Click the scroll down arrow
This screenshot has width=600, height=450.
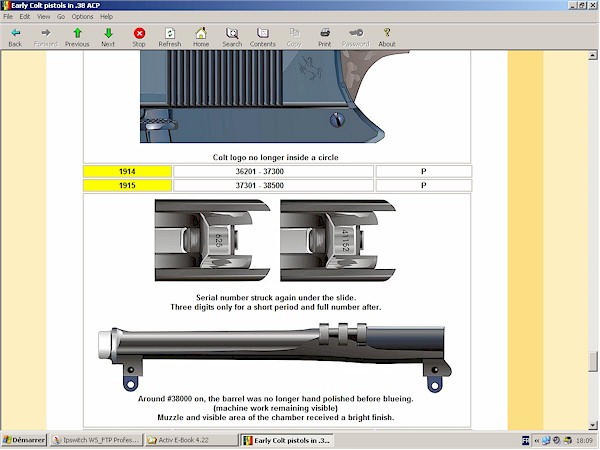(x=593, y=425)
